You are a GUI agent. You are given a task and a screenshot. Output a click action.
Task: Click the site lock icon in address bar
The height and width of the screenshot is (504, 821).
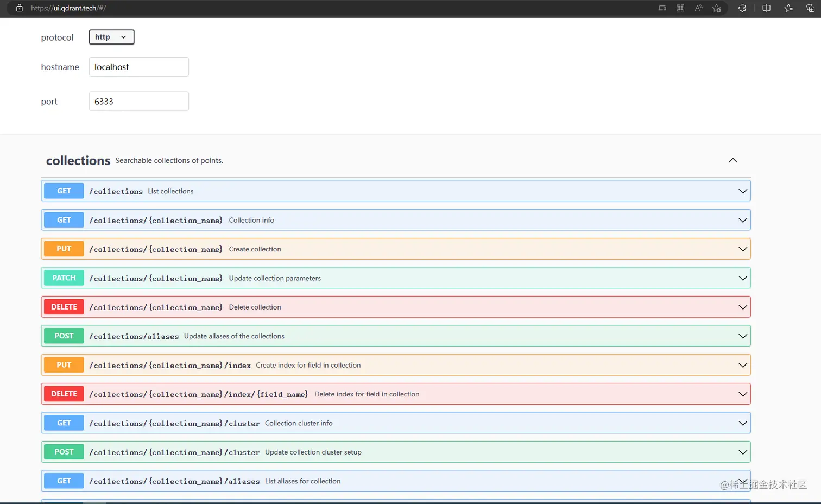20,8
